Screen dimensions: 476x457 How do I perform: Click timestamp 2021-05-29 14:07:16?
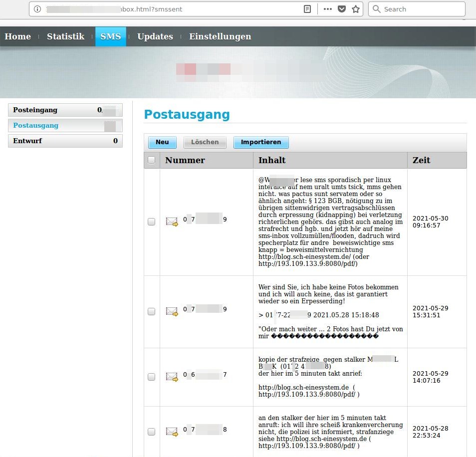coord(430,377)
